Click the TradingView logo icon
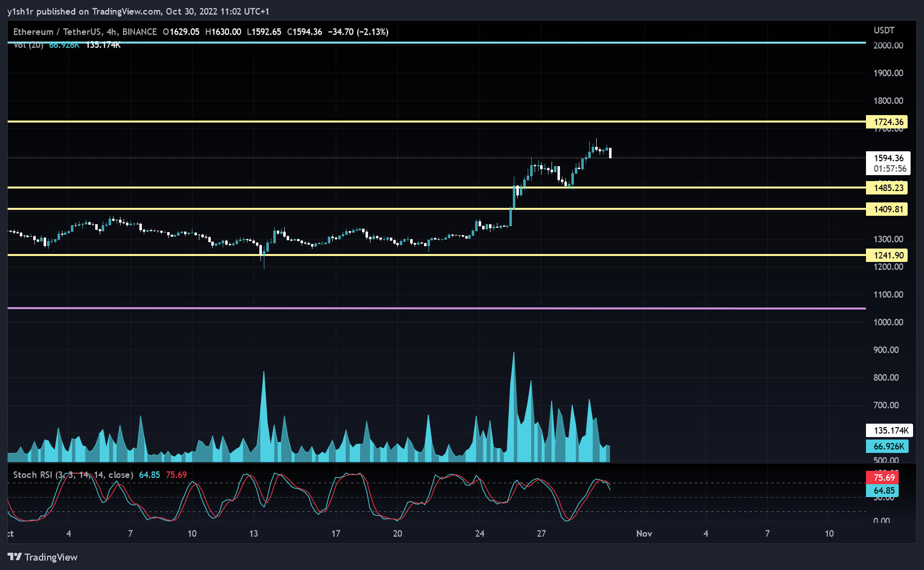 click(14, 557)
